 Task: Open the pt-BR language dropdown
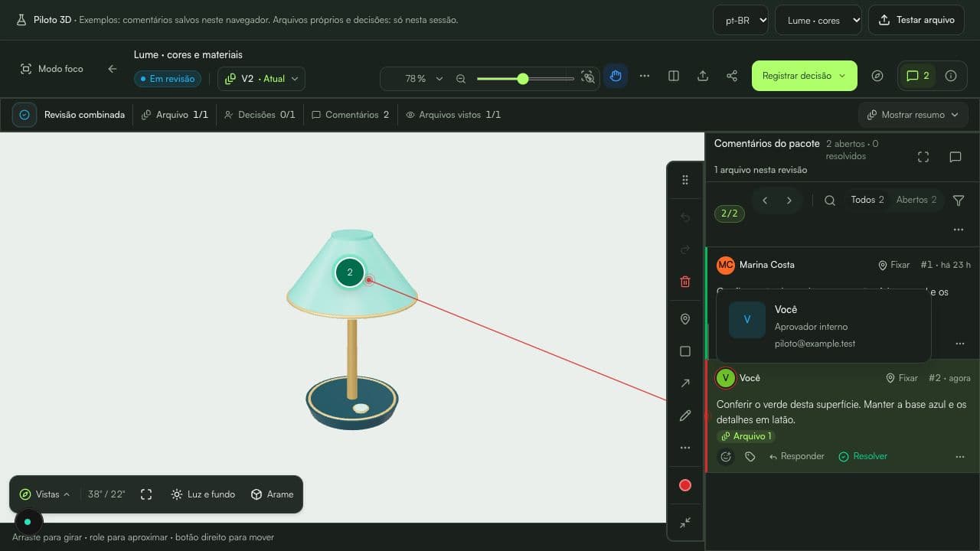(740, 20)
